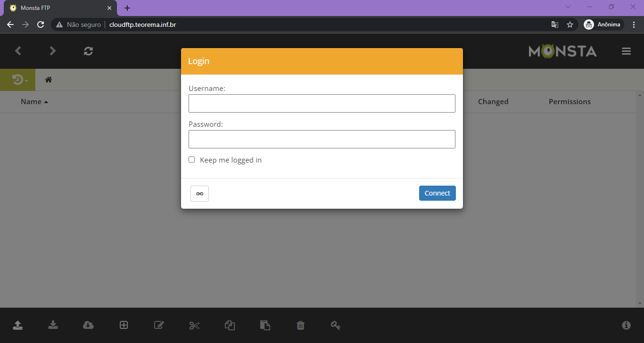Click the Monsta forward navigation arrow
Image resolution: width=644 pixels, height=343 pixels.
click(x=53, y=51)
